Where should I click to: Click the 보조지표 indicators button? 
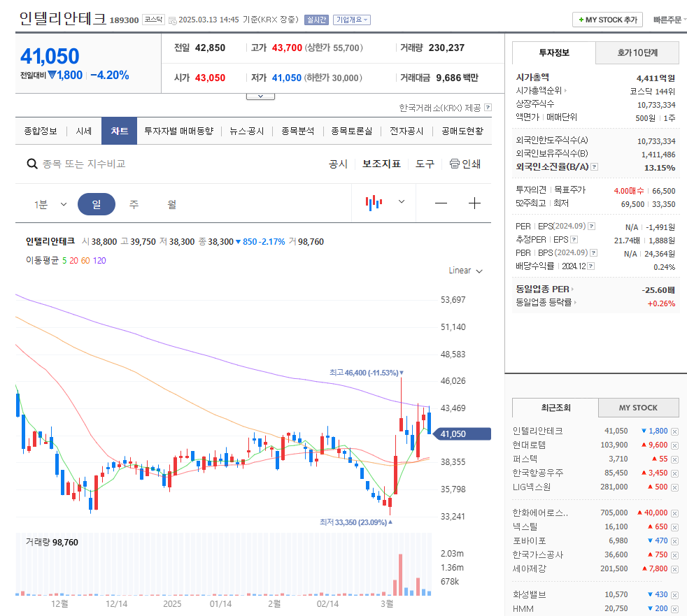pos(381,163)
